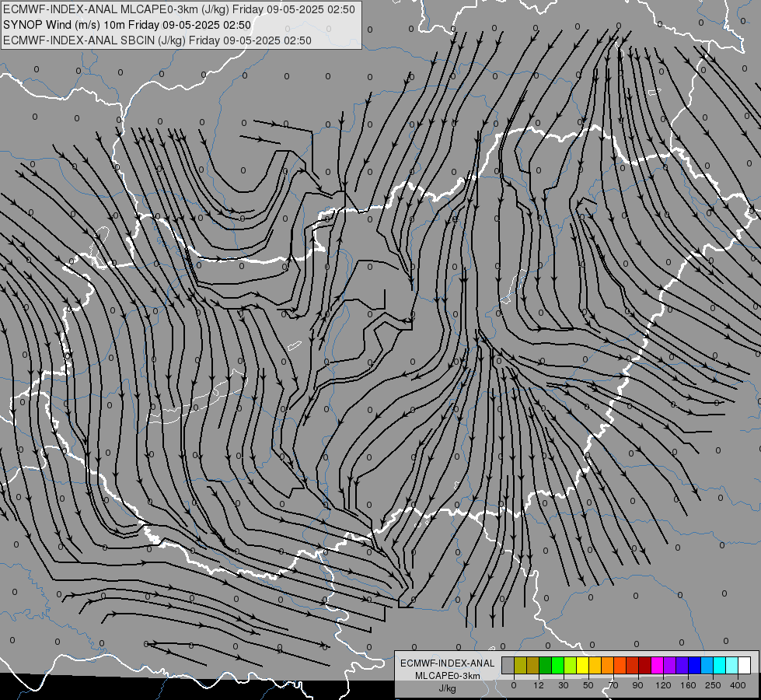The image size is (761, 700).
Task: Click the SBCIN header line
Action: click(x=157, y=40)
